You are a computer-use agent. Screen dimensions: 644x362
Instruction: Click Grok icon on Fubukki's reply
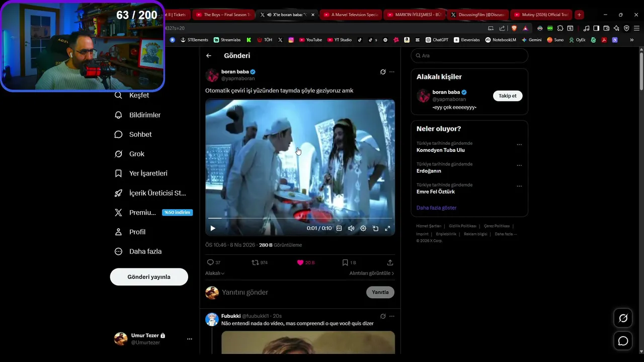[383, 316]
